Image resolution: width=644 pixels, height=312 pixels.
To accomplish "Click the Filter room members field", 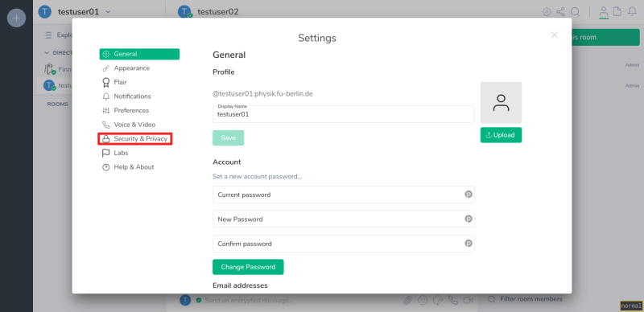I will click(x=531, y=299).
